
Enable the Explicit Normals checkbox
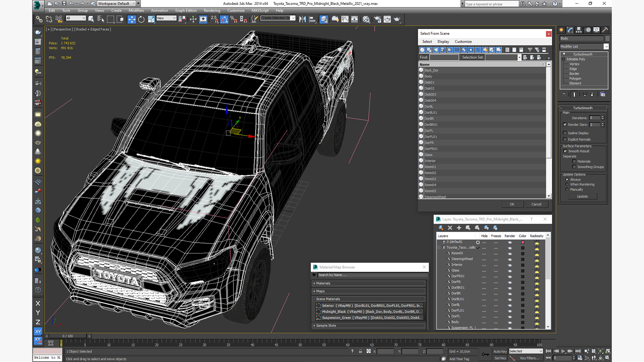click(565, 139)
